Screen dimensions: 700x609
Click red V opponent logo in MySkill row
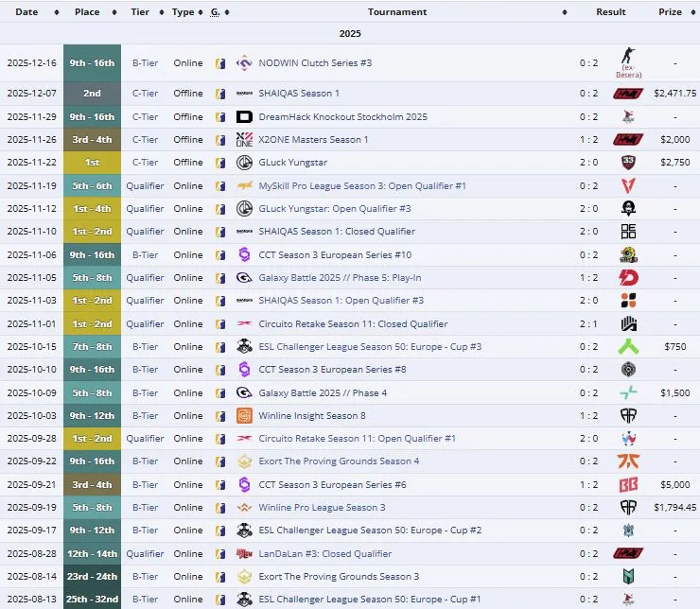[628, 185]
